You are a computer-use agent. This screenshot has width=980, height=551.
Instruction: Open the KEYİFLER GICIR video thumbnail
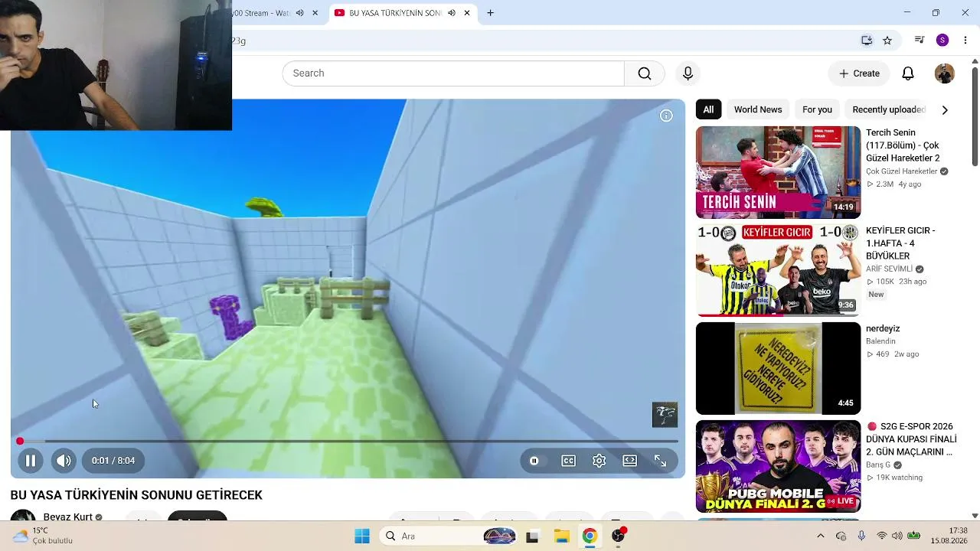point(778,270)
